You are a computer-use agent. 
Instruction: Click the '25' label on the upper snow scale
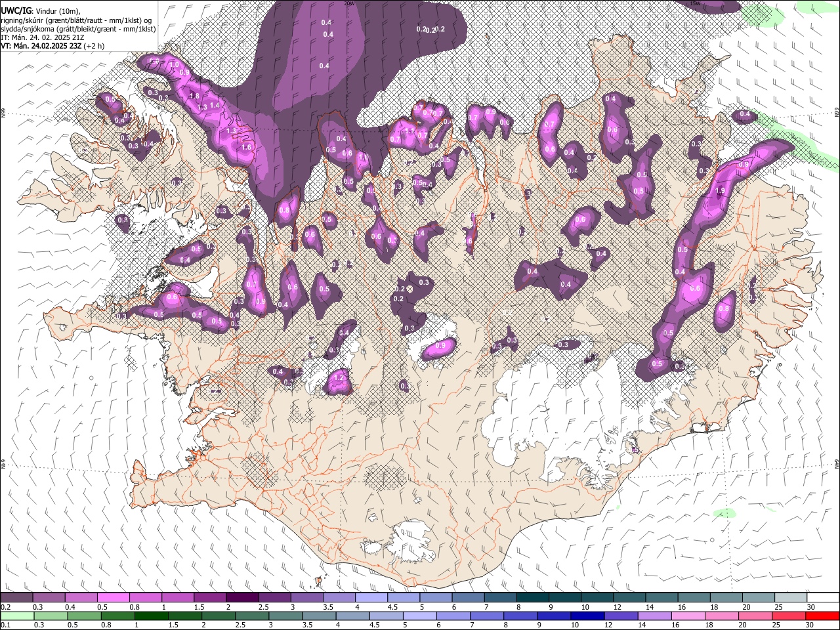pos(778,607)
